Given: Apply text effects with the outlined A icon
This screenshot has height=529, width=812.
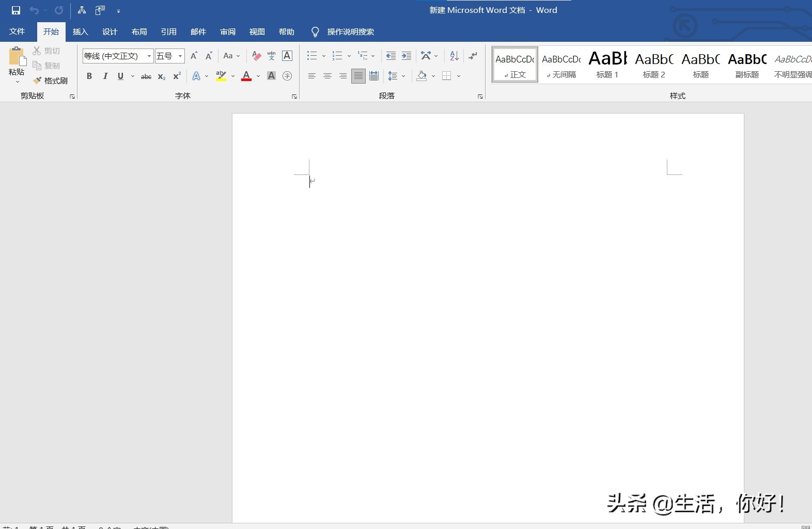Looking at the screenshot, I should click(x=196, y=76).
